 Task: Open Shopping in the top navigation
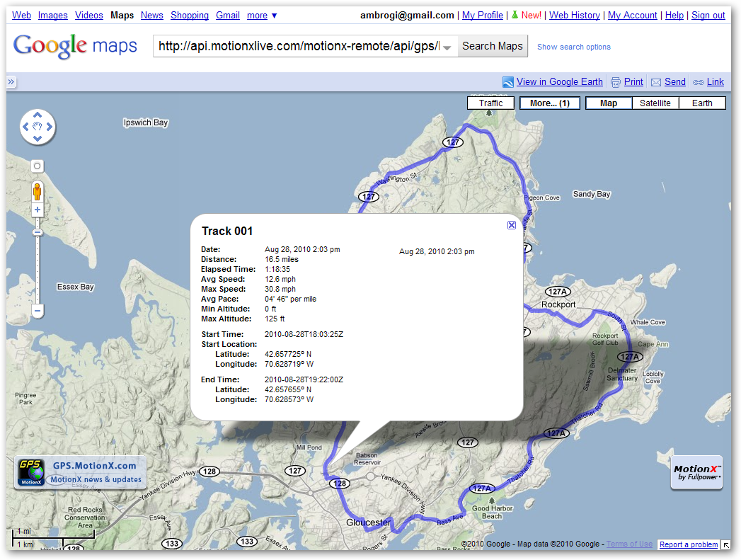pos(190,15)
